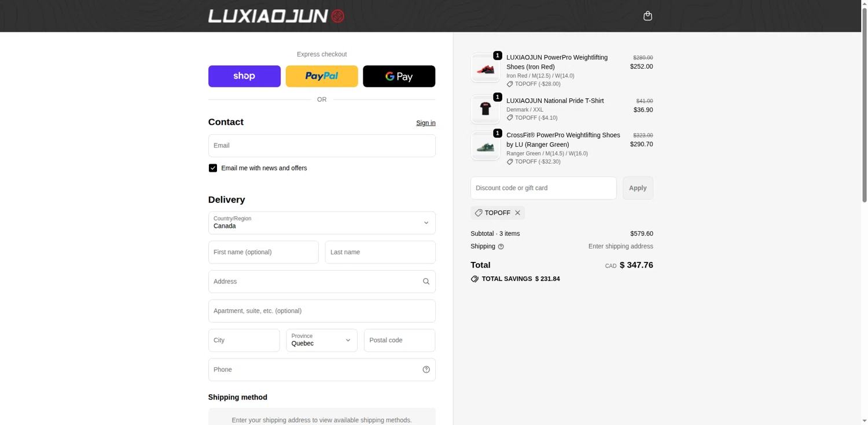The image size is (868, 425).
Task: Click quantity badge on Ranger Green shoes
Action: (x=498, y=133)
